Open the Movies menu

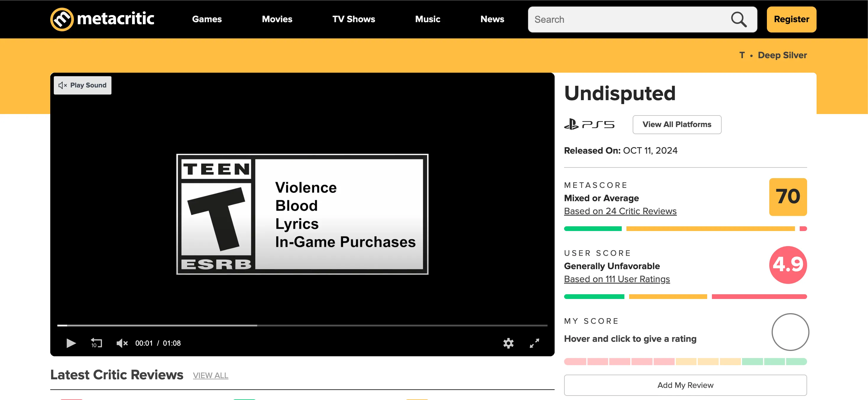277,19
